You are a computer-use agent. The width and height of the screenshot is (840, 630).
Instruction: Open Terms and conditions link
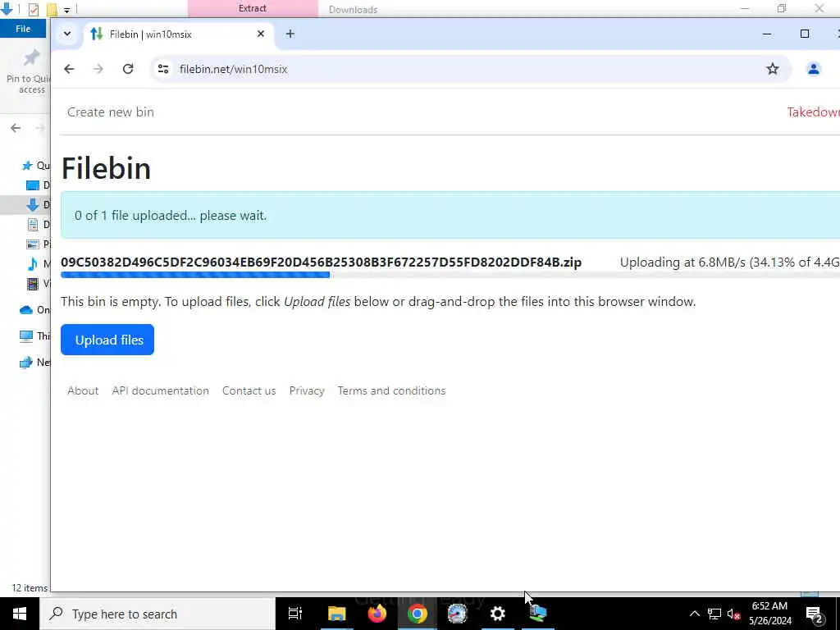[x=391, y=391]
